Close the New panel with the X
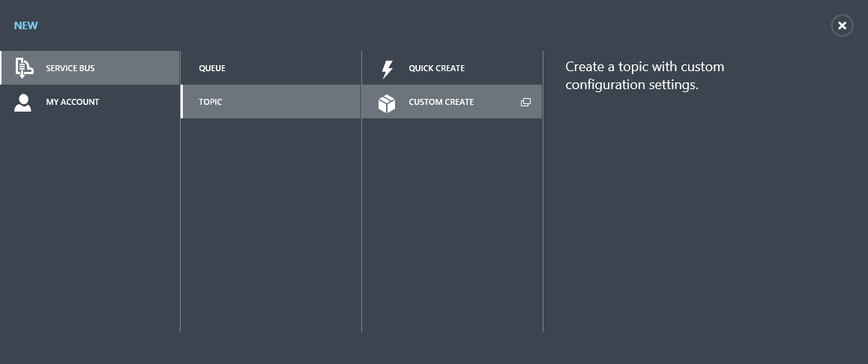This screenshot has width=868, height=364. click(x=842, y=25)
